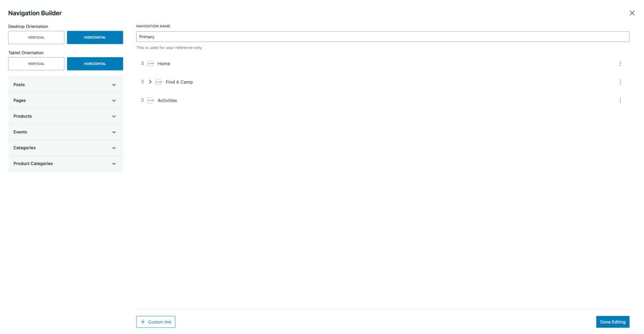Viewport: 644px width, 334px height.
Task: Select the link icon next to Activities
Action: click(x=151, y=100)
